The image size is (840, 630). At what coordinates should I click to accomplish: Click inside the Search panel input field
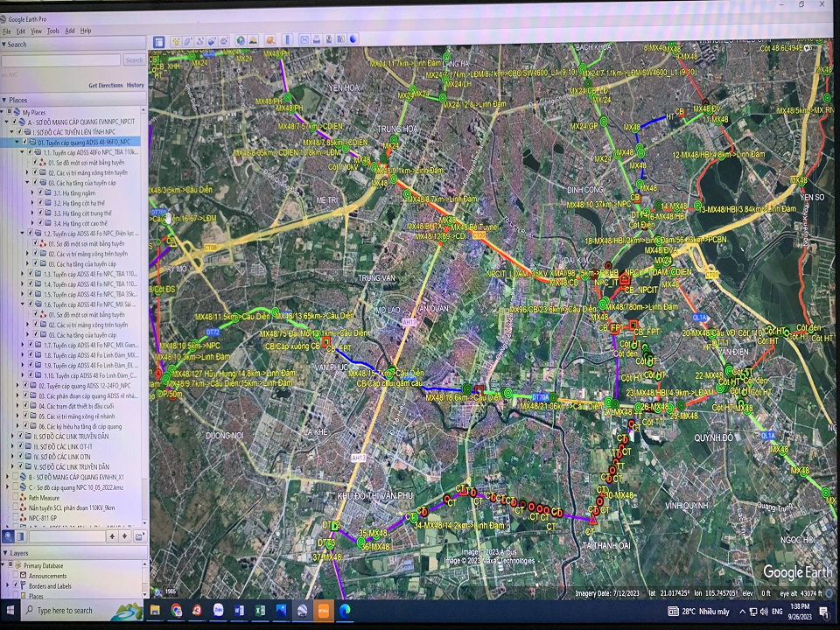pos(61,60)
